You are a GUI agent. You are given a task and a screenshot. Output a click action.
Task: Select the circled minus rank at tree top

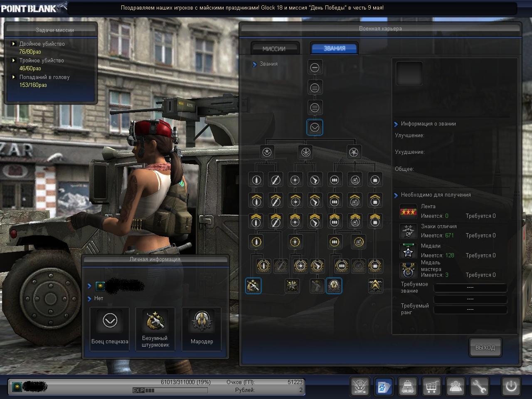315,67
